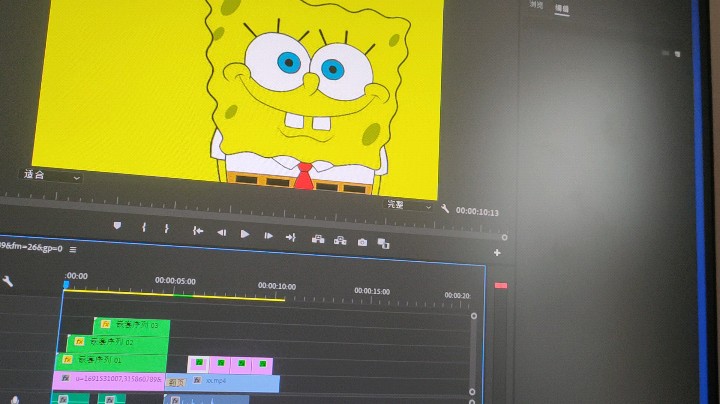Click fx badge on 嵌套序列 02

(79, 341)
